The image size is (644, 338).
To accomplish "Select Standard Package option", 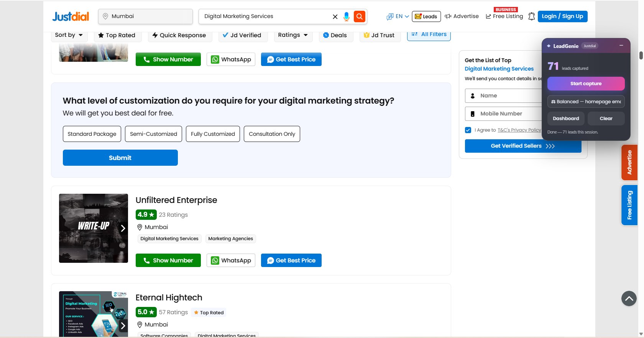I will coord(92,134).
